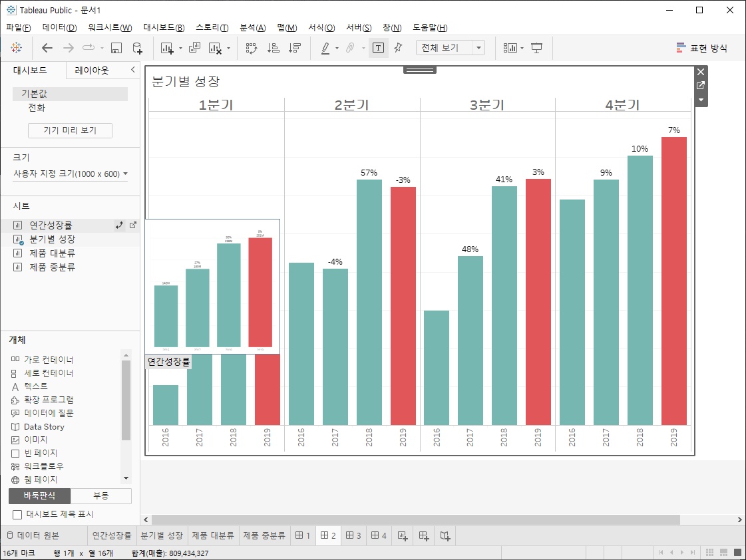Click the 데이터에 질문 object
Screen dimensions: 746x560
coord(43,412)
